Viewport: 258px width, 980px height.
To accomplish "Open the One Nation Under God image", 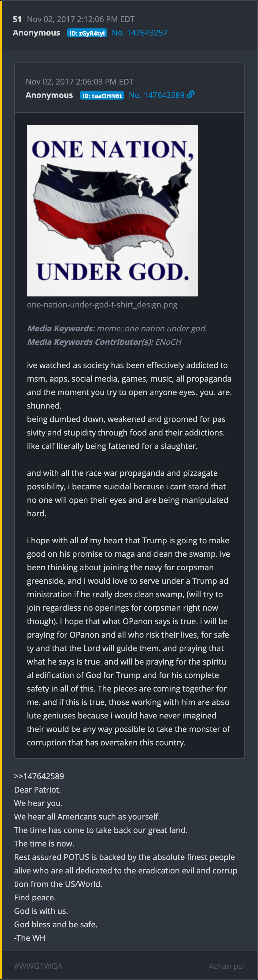I will pos(112,210).
